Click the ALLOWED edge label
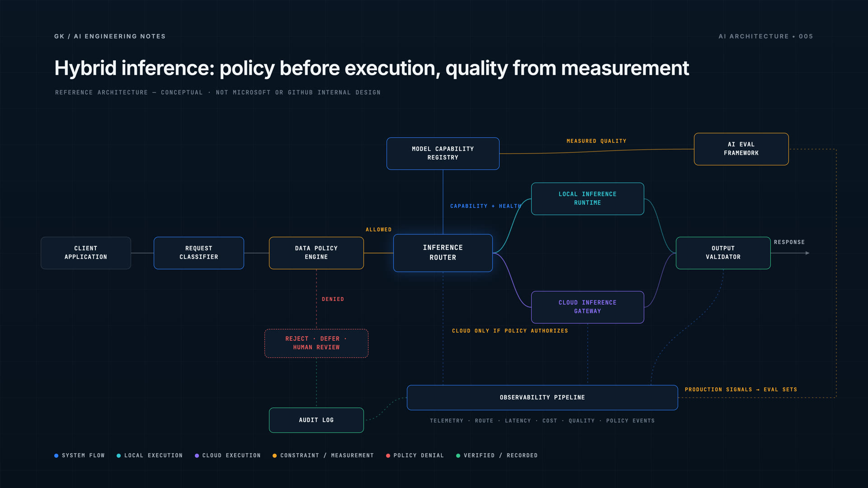868x488 pixels. (x=379, y=230)
